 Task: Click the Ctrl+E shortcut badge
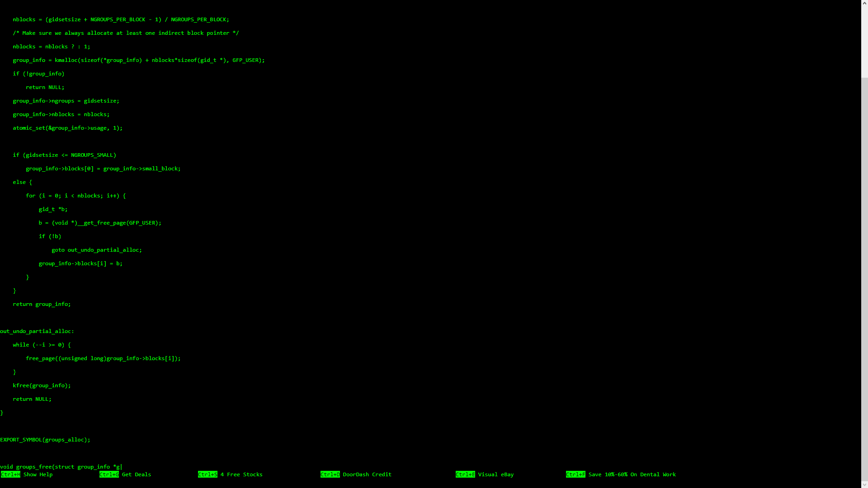pos(465,474)
